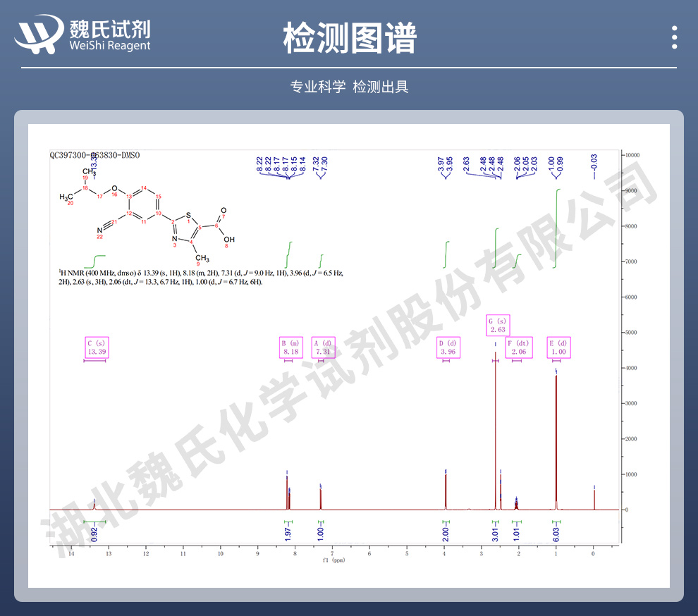Open the three-dot more options menu
This screenshot has height=616, width=698.
tap(675, 37)
